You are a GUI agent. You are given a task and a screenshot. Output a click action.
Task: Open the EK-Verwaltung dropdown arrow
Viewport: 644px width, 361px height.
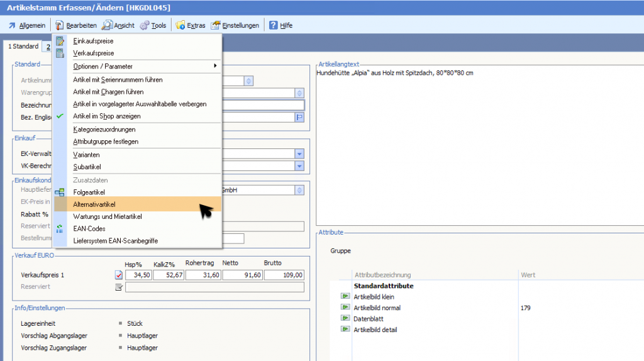[299, 154]
